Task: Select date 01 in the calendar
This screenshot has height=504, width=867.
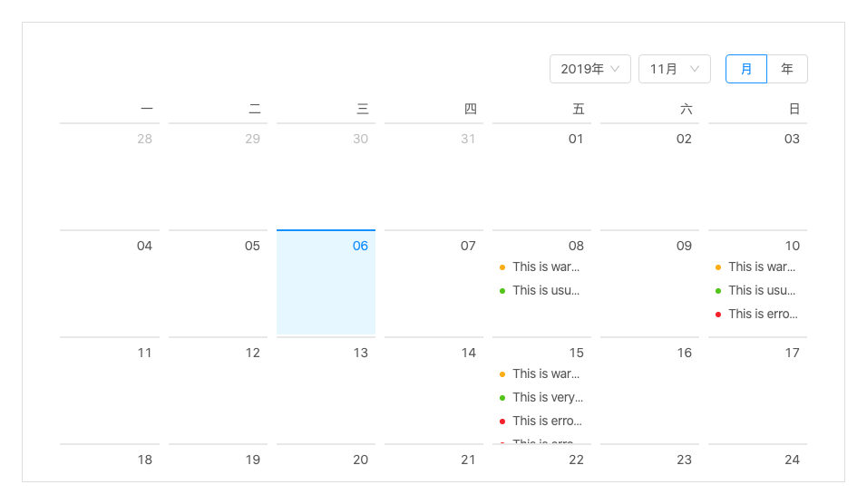Action: click(576, 139)
